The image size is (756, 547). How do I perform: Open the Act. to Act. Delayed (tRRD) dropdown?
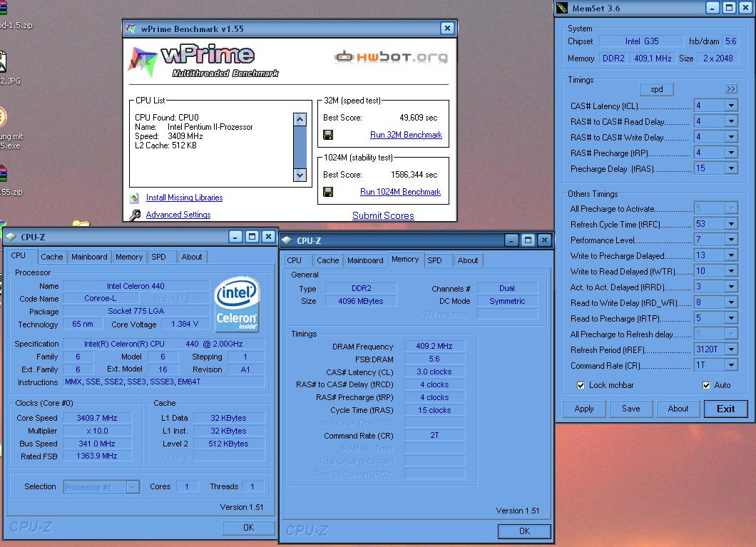[x=732, y=287]
